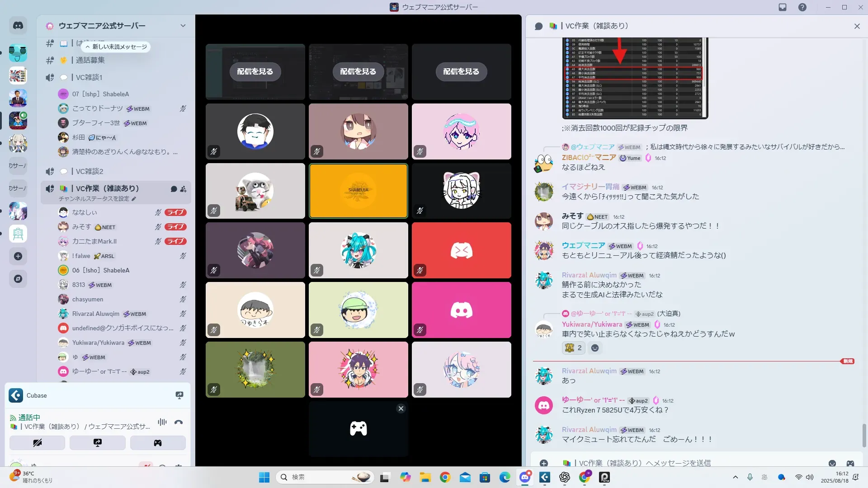Disconnect from the voice call

179,422
